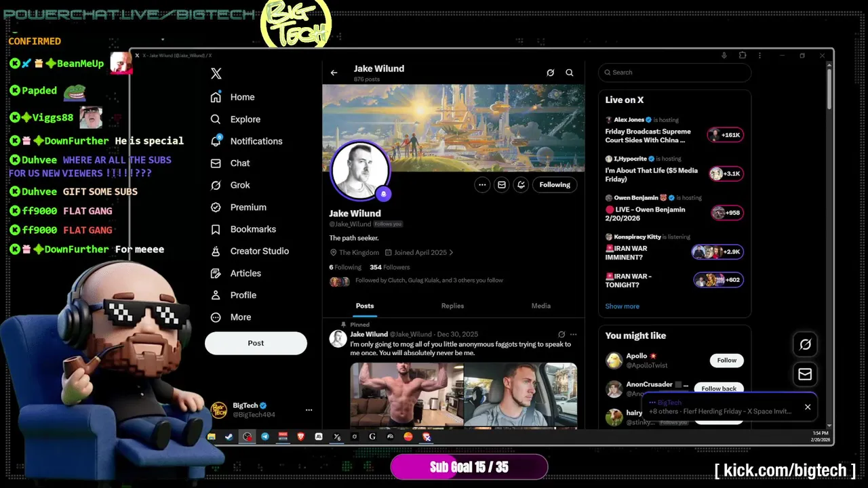Switch to the Replies tab

452,306
